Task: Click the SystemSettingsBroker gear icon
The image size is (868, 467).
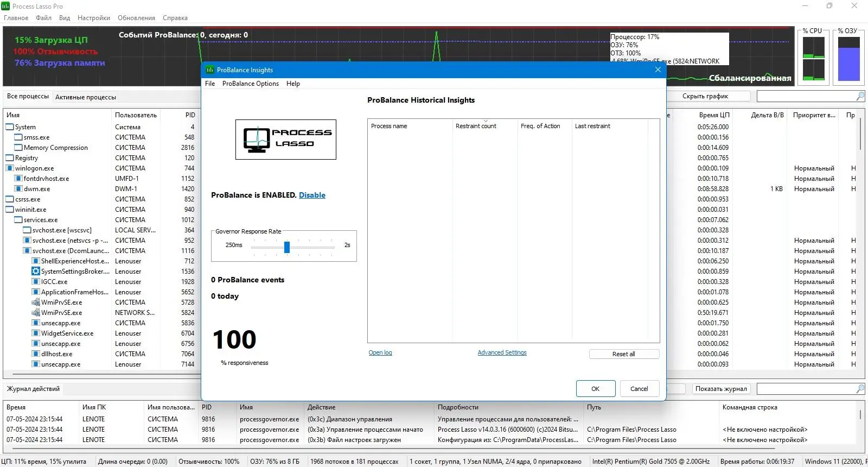Action: tap(36, 272)
